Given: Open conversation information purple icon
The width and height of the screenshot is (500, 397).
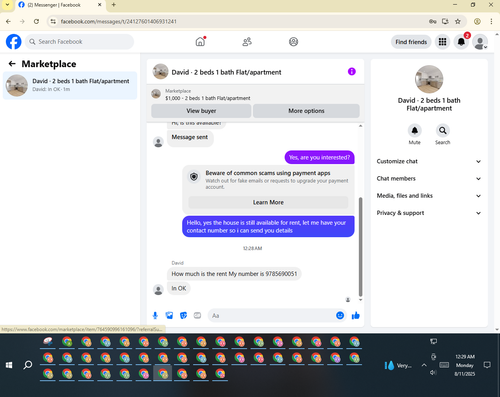Looking at the screenshot, I should pyautogui.click(x=352, y=71).
